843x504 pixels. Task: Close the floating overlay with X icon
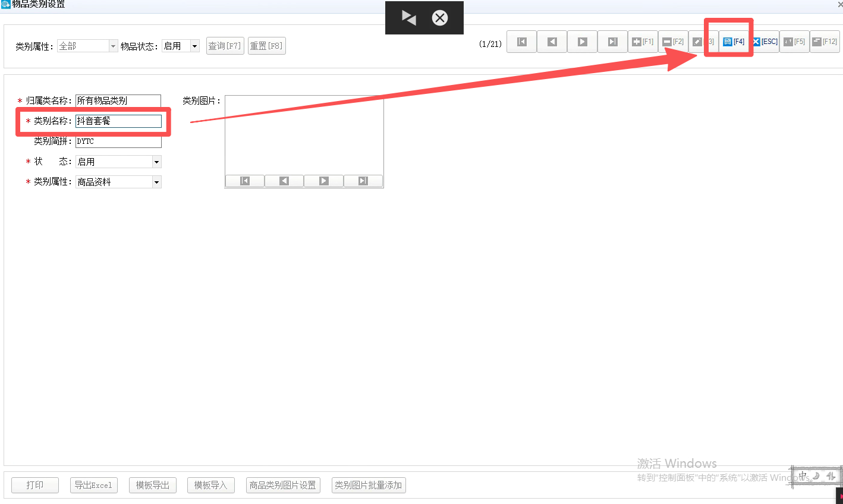click(x=440, y=18)
